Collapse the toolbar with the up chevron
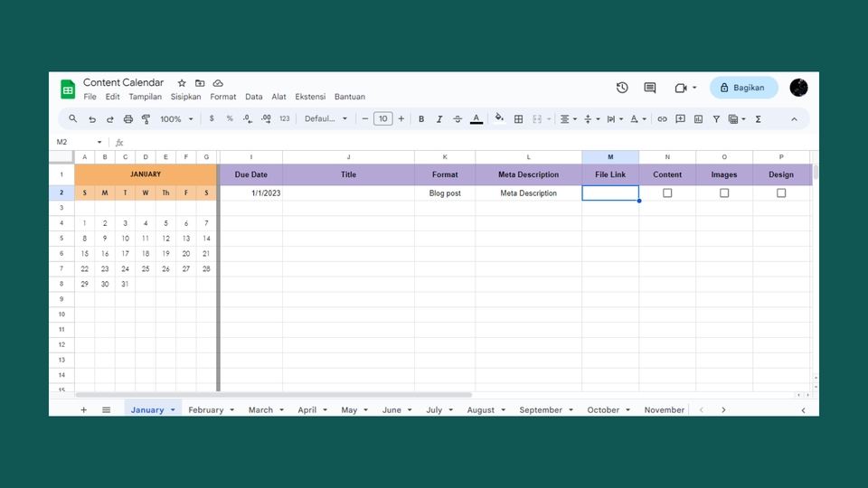The width and height of the screenshot is (868, 488). [x=795, y=119]
